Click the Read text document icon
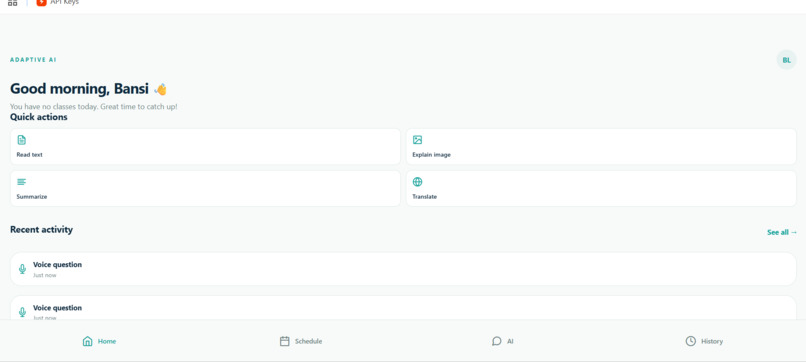This screenshot has height=362, width=806. (x=22, y=140)
